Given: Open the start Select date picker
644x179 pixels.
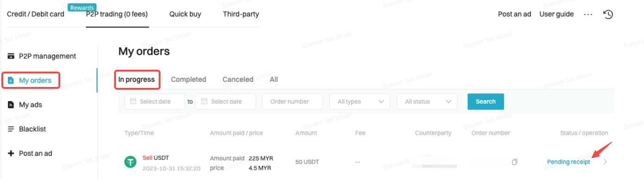Looking at the screenshot, I should tap(155, 101).
